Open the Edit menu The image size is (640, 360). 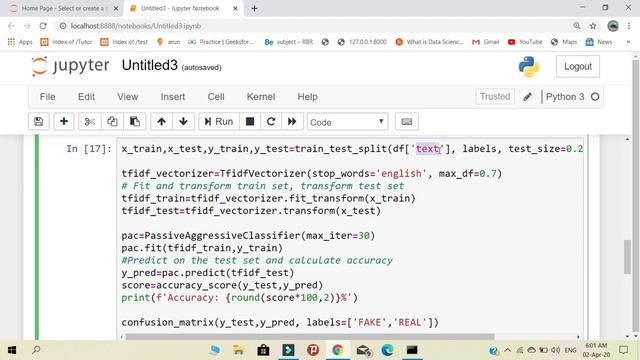[x=86, y=97]
